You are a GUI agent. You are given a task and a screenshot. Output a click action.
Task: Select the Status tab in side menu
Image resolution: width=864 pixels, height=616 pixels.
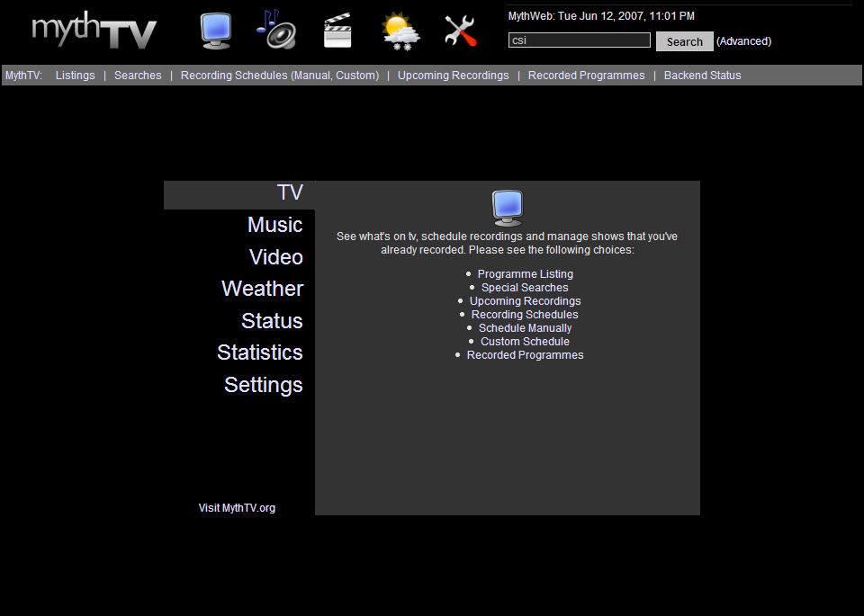(x=272, y=321)
